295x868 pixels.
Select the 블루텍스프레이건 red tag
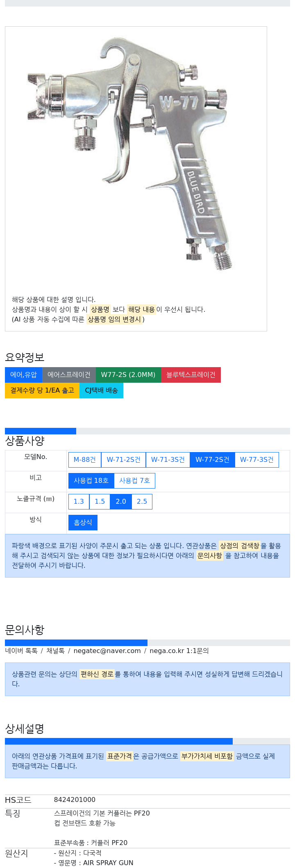pyautogui.click(x=191, y=375)
